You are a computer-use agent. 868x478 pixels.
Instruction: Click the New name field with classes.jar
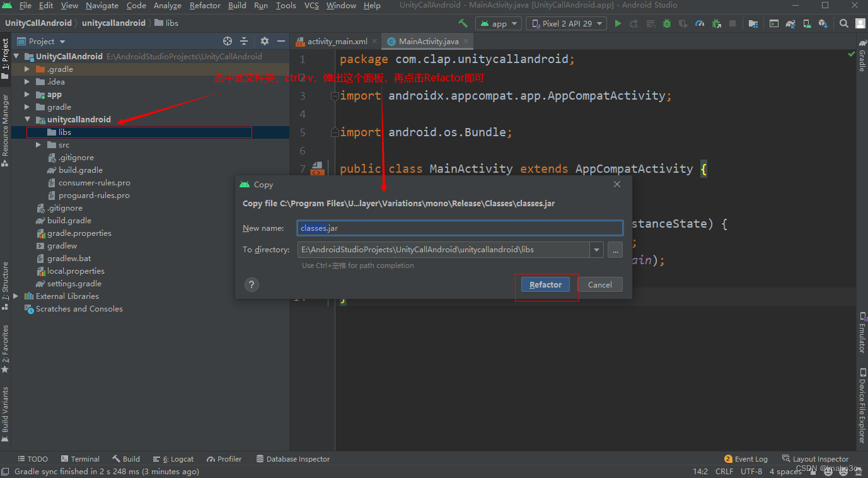point(460,228)
